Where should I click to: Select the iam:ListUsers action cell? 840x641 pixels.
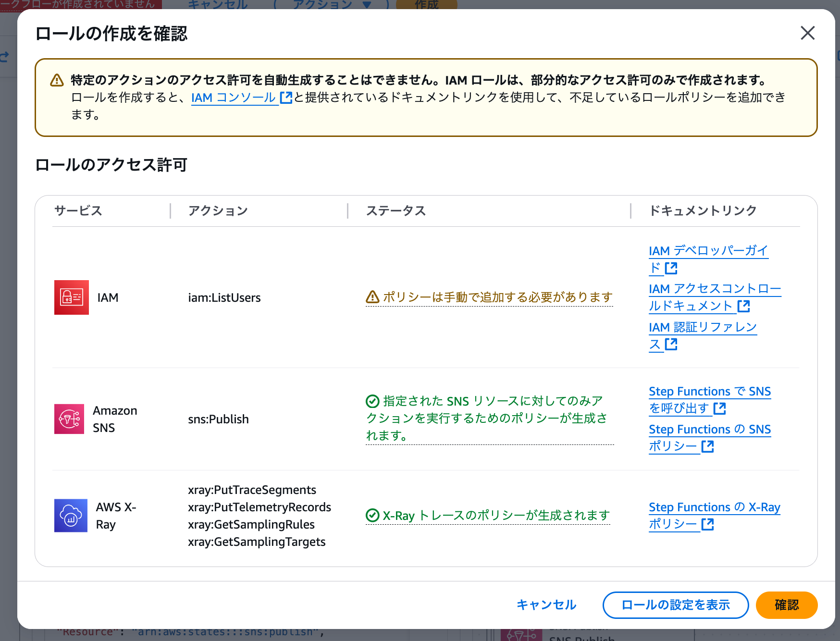(224, 297)
